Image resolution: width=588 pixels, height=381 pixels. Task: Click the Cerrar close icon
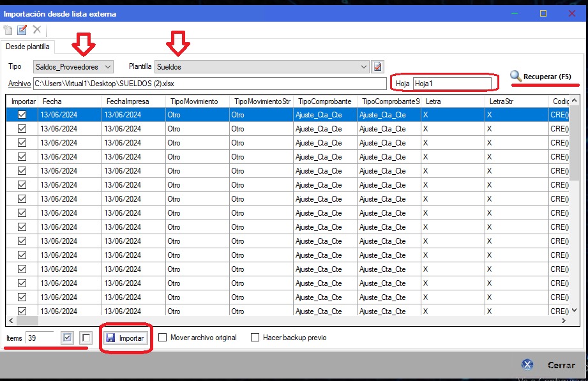click(527, 365)
